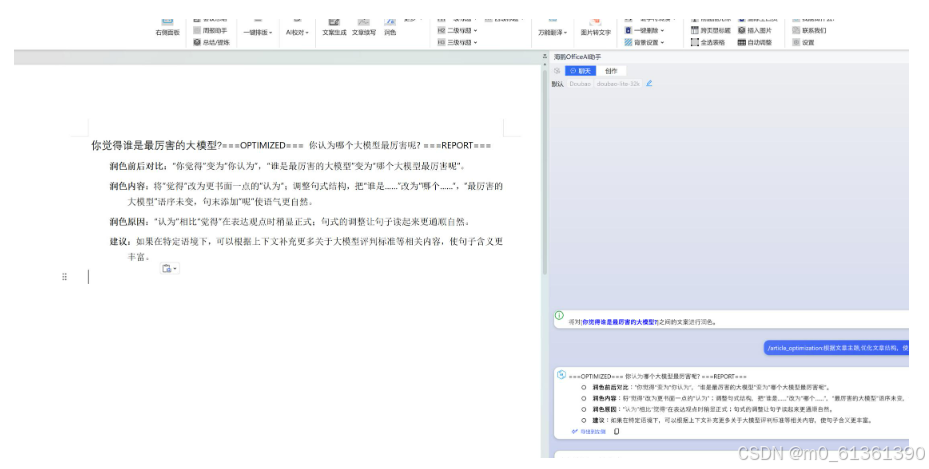Click the green info icon in chat message
This screenshot has height=469, width=929.
coord(559,315)
